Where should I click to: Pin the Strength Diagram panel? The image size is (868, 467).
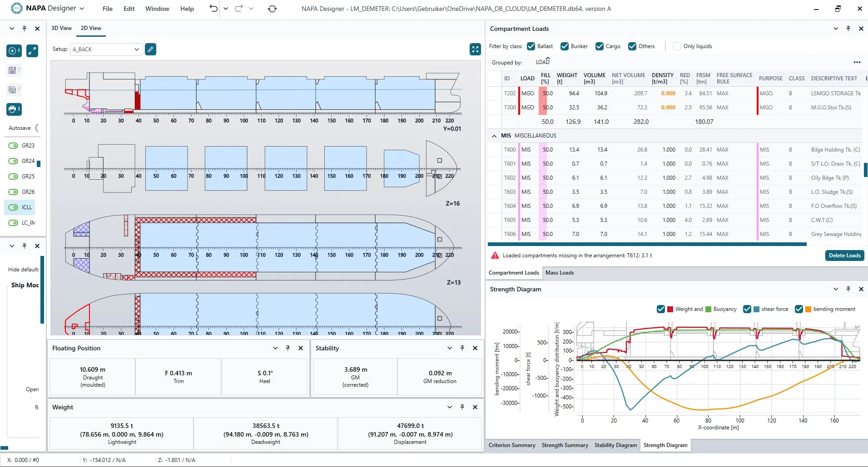tap(848, 289)
